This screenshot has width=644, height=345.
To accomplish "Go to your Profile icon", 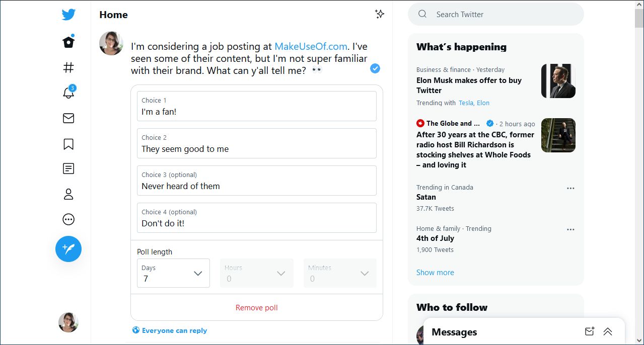I will coord(68,194).
